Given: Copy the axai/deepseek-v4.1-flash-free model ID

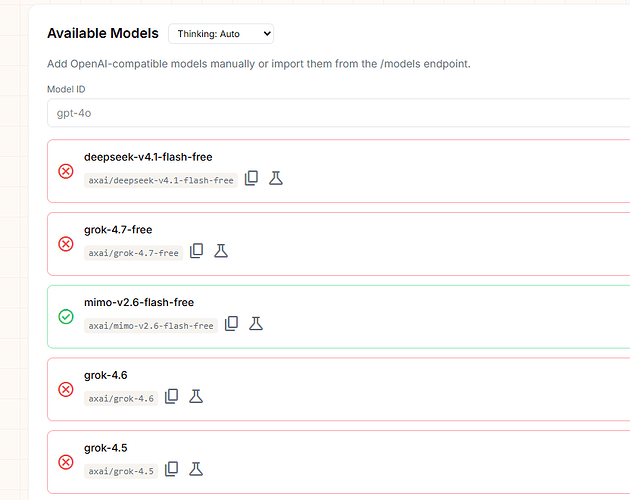Looking at the screenshot, I should [x=252, y=178].
